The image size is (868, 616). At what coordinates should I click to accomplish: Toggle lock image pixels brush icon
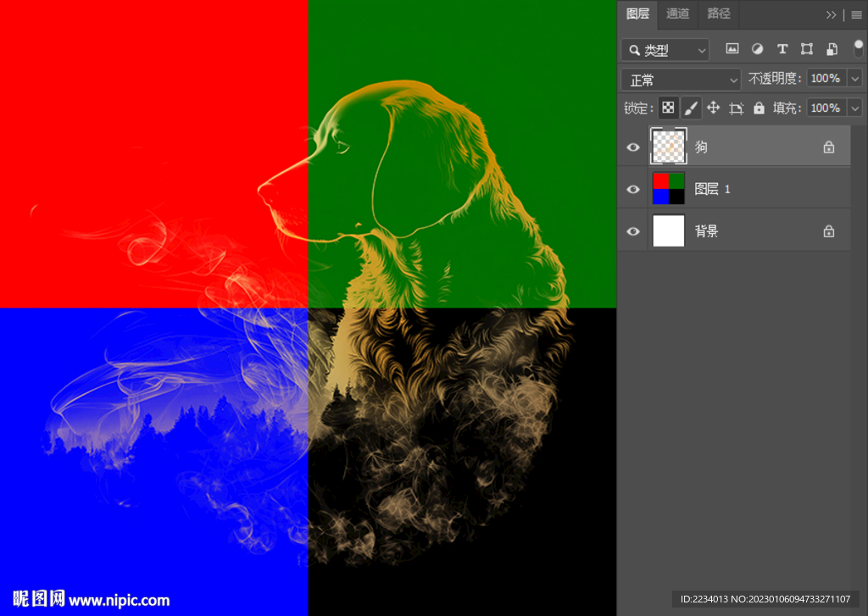[x=691, y=108]
